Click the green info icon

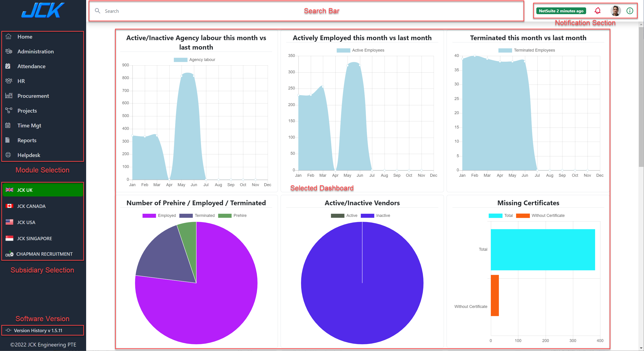click(630, 11)
